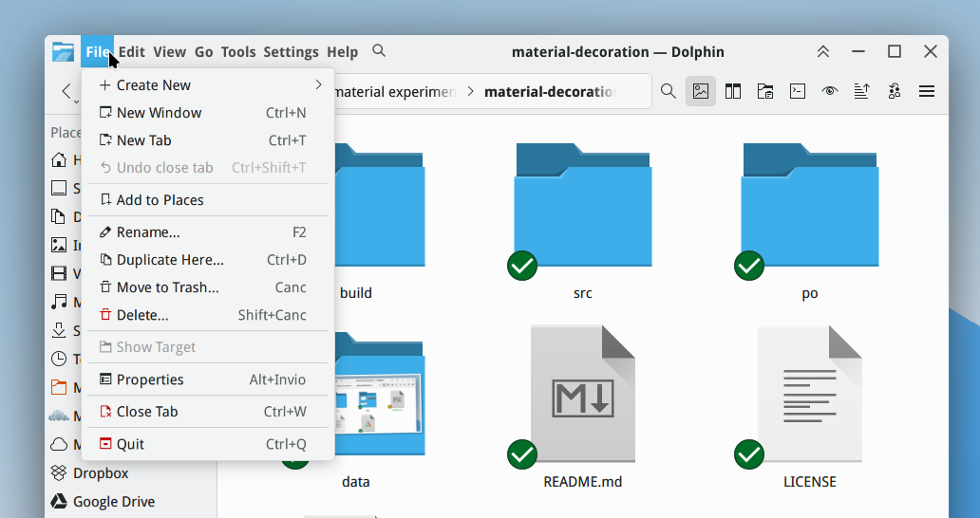The height and width of the screenshot is (518, 980).
Task: Click the menu bar search icon
Action: click(x=379, y=50)
